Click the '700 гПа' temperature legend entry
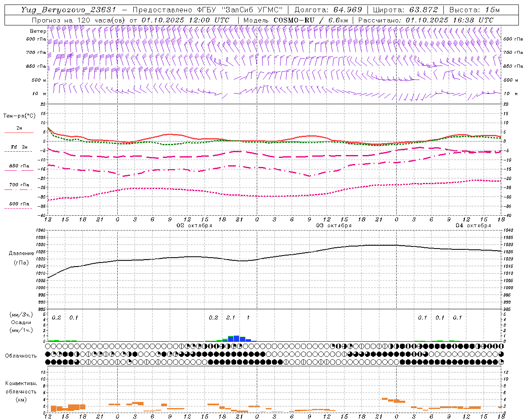Screen dimensions: 525x420 point(19,185)
